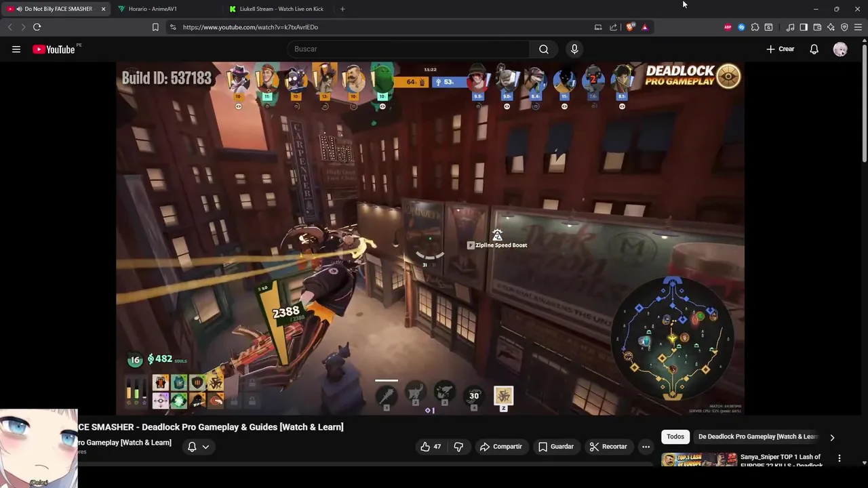Go forward in browser history
Screen dimensions: 868x488
tap(22, 27)
